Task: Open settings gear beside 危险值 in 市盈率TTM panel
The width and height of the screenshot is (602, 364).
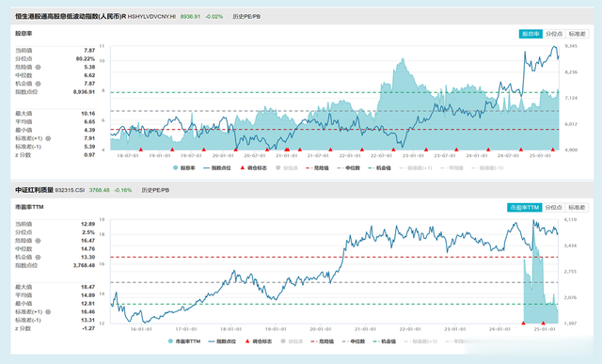Action: 38,241
